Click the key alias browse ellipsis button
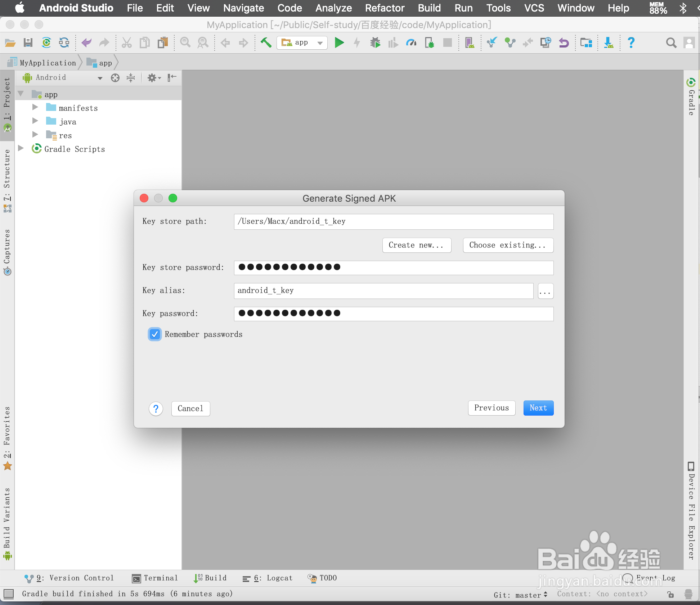700x605 pixels. point(545,291)
